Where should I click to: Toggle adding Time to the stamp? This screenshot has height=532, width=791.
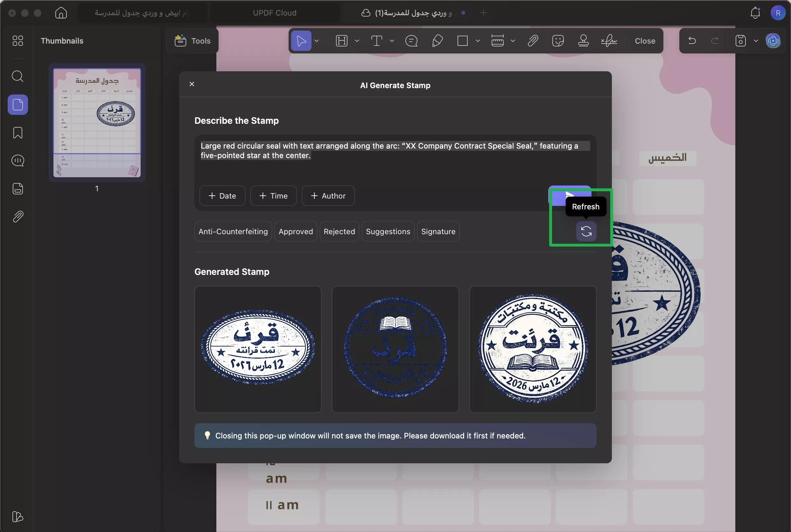[273, 196]
